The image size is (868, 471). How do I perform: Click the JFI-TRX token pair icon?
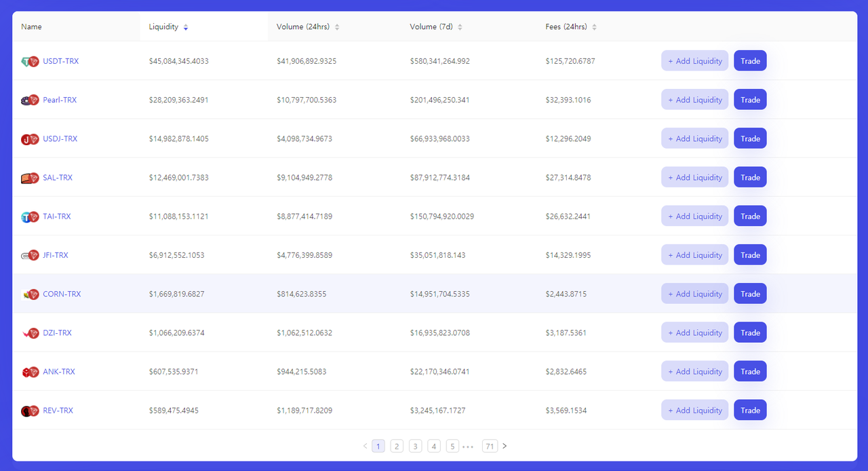(30, 255)
